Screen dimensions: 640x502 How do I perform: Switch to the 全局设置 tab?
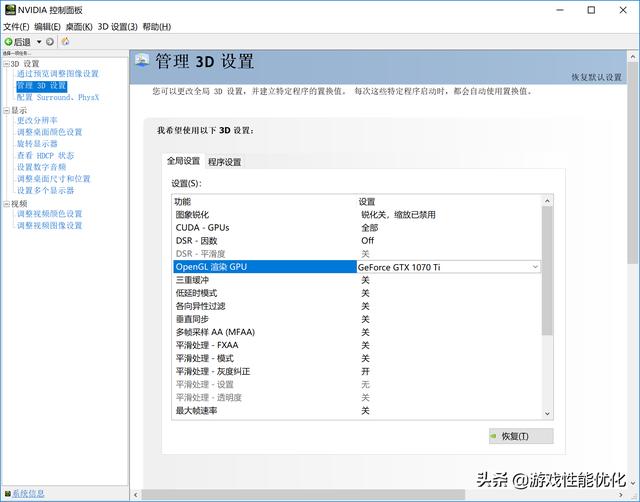tap(183, 161)
